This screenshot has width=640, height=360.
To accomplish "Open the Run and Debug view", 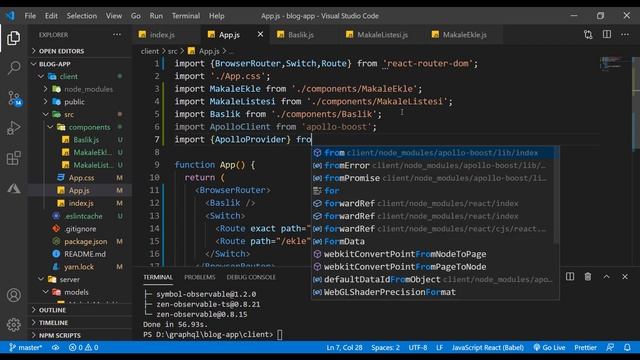I will tap(13, 128).
